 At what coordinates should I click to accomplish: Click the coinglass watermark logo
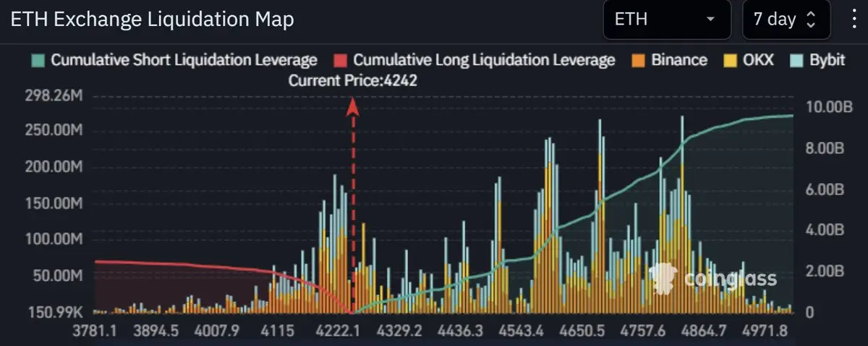pos(712,279)
